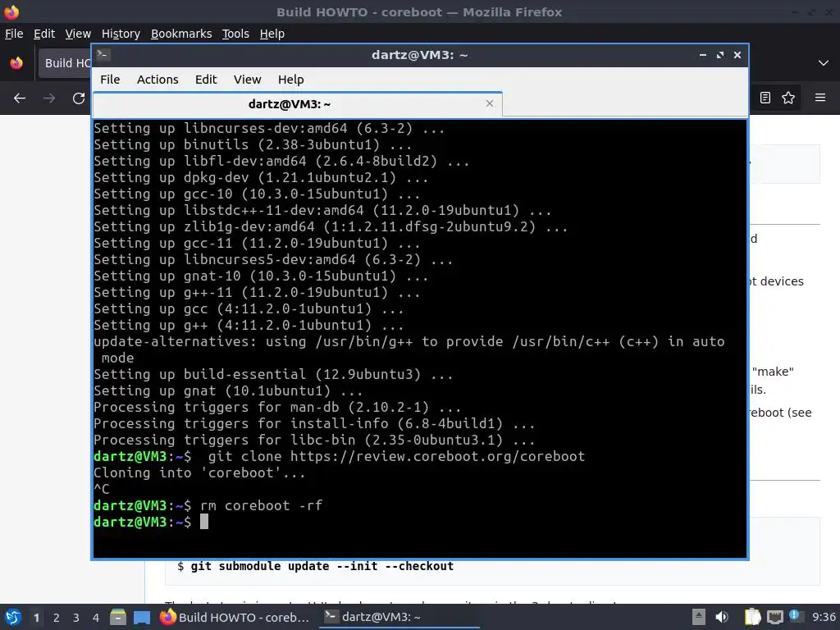Reload the Firefox page
The width and height of the screenshot is (840, 630).
click(79, 98)
